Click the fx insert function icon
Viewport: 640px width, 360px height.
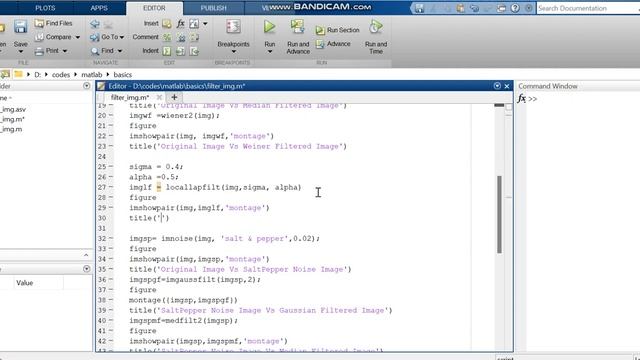(x=180, y=24)
